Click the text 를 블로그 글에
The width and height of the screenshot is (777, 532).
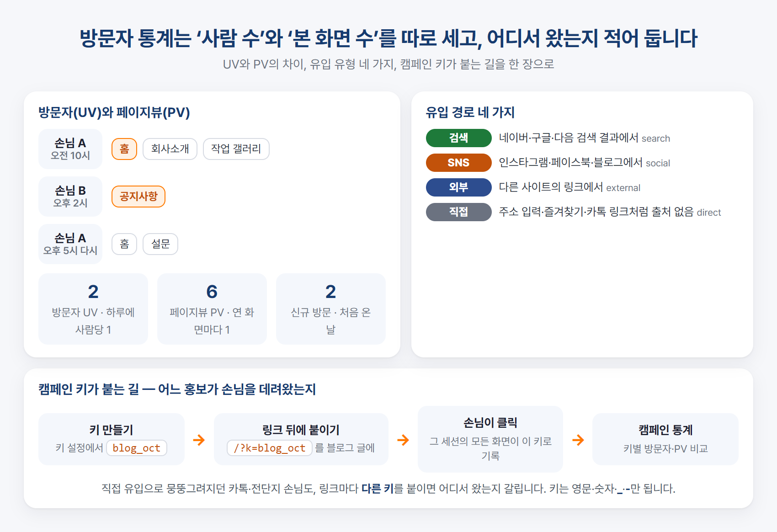coord(345,448)
